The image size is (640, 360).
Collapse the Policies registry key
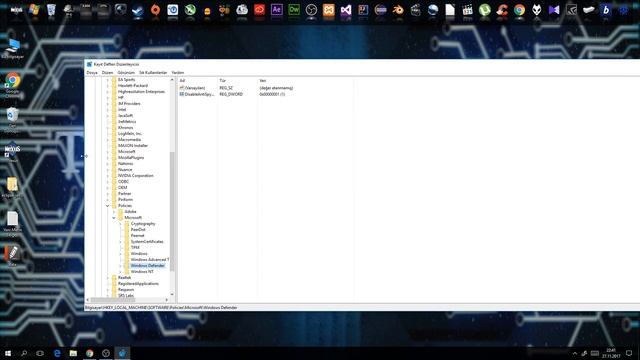point(108,206)
